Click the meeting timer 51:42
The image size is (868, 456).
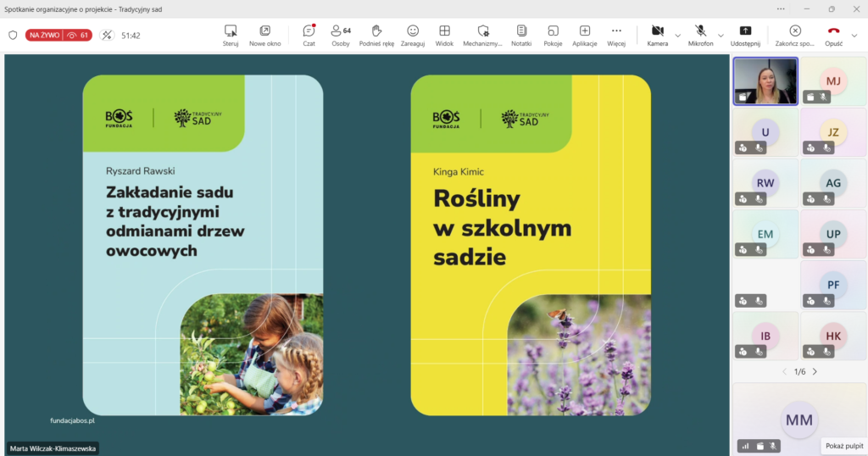(x=131, y=36)
